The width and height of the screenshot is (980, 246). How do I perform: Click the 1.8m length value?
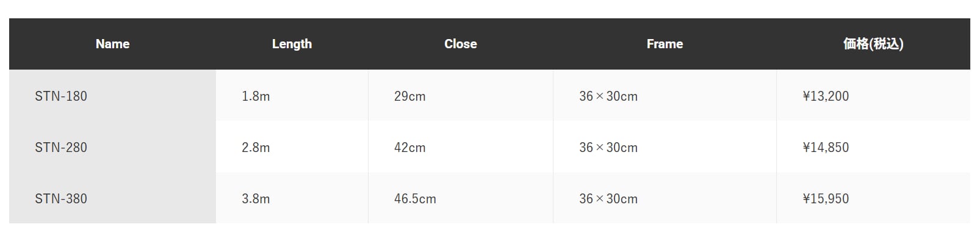click(256, 96)
